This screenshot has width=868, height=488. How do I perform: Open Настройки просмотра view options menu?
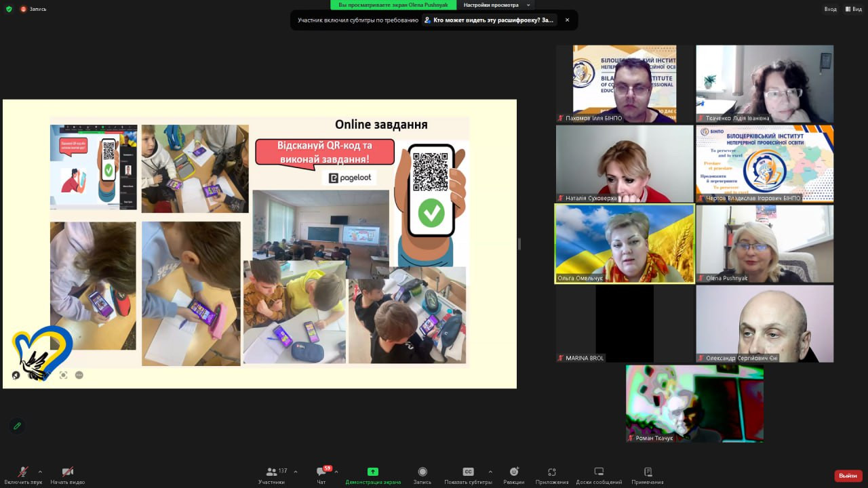[x=495, y=5]
